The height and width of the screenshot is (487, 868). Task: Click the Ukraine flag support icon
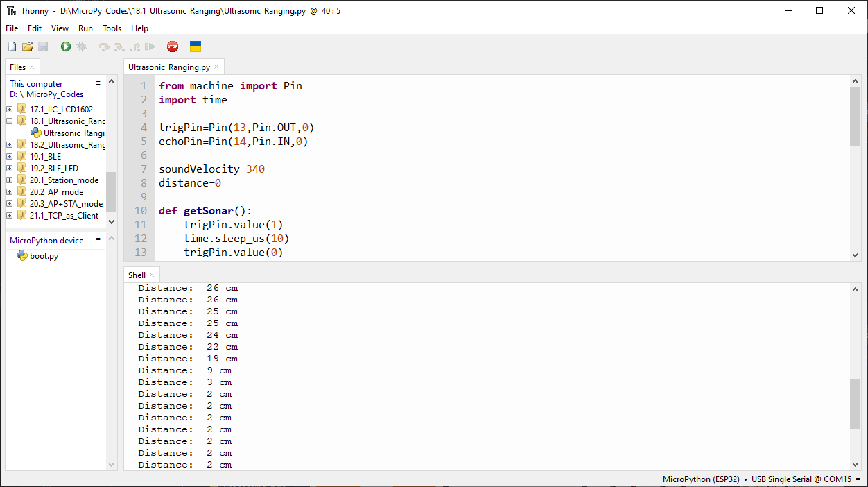click(x=196, y=46)
